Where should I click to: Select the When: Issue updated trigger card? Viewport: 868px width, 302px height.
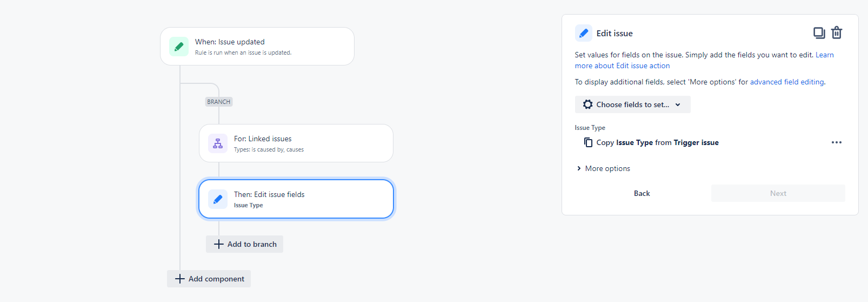(257, 47)
